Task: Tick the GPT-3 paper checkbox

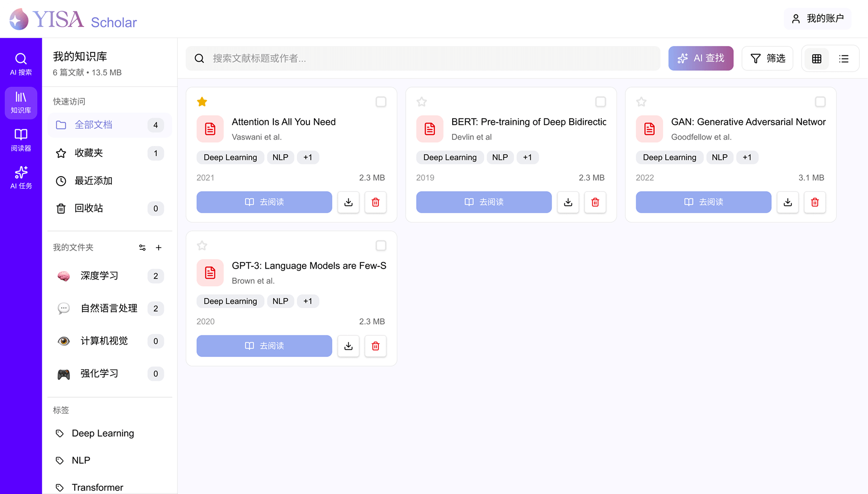Action: pyautogui.click(x=381, y=246)
